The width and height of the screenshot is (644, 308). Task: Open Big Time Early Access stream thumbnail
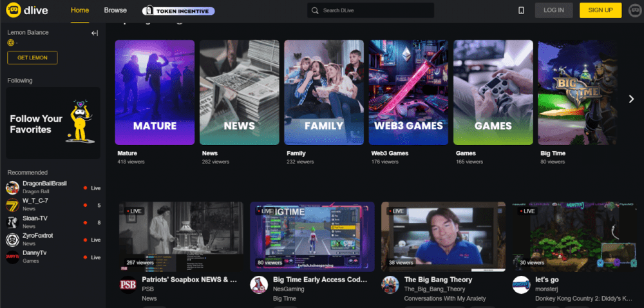(312, 236)
